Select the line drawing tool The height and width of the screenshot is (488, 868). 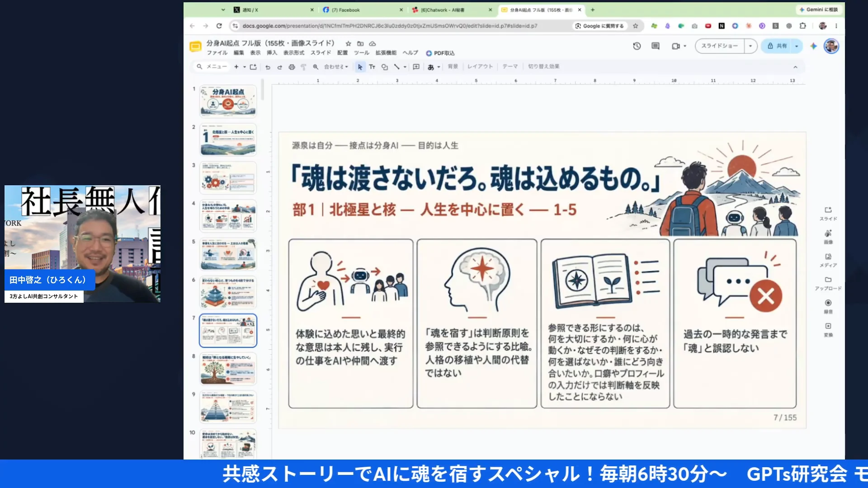[x=396, y=67]
